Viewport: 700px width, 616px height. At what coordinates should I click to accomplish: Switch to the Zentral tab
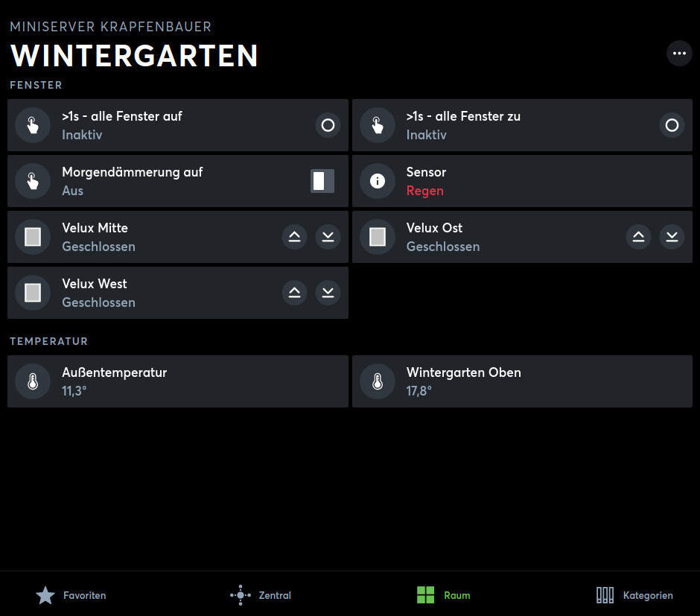[x=261, y=595]
